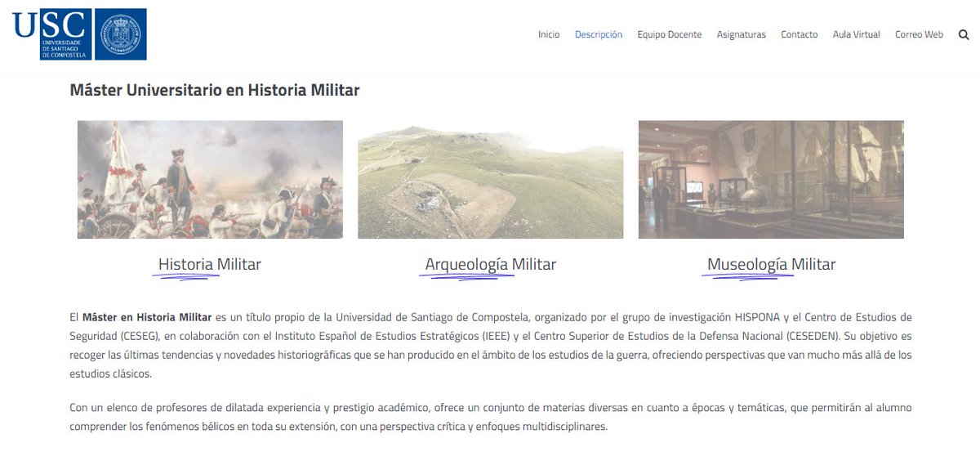Screen dimensions: 980x461
Task: Open the Descripción menu item
Action: click(x=599, y=35)
